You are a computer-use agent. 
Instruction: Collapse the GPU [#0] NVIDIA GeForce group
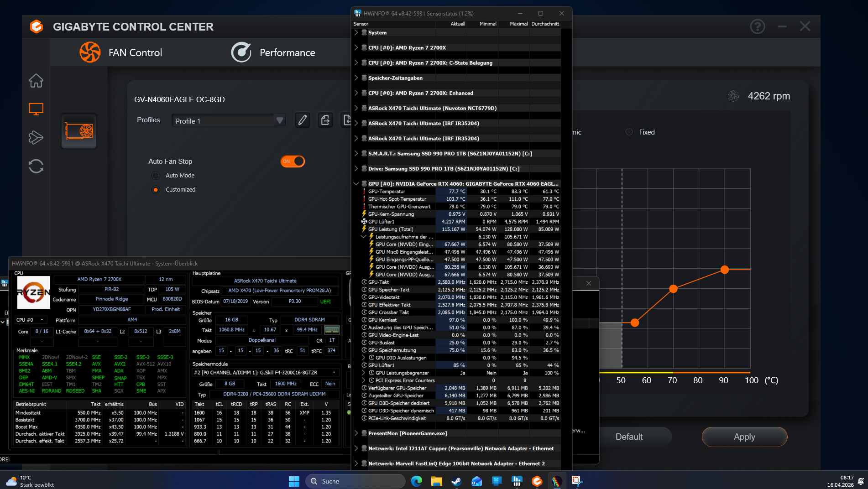[356, 184]
